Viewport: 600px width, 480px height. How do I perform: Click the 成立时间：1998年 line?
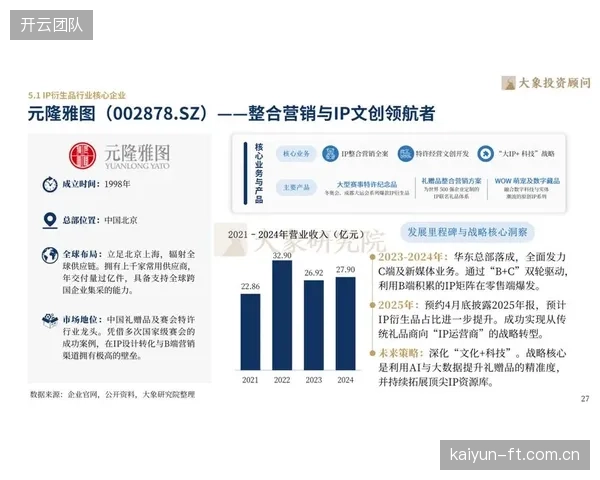(96, 184)
